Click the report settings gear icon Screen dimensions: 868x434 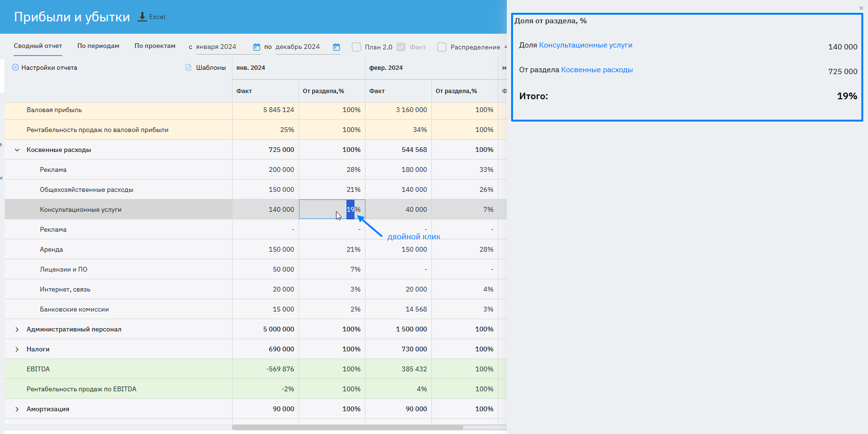tap(15, 67)
